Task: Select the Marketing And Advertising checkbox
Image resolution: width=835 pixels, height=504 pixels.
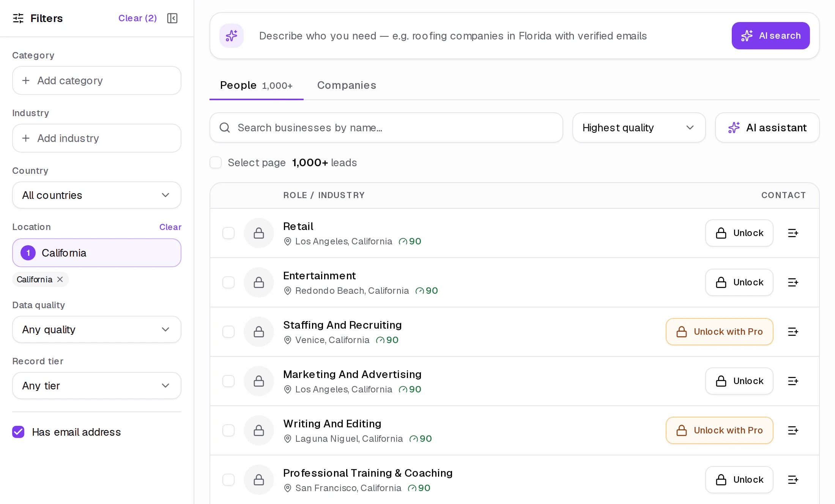Action: (228, 381)
